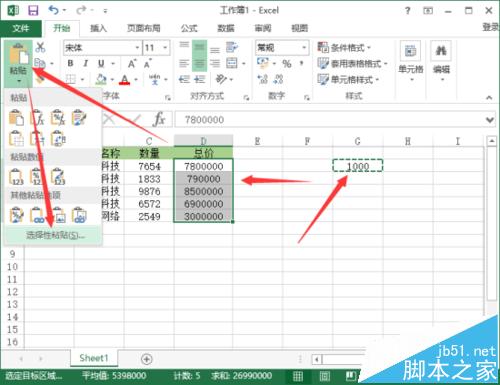The height and width of the screenshot is (385, 500).
Task: Click the 登录 sign-in link
Action: pyautogui.click(x=491, y=27)
